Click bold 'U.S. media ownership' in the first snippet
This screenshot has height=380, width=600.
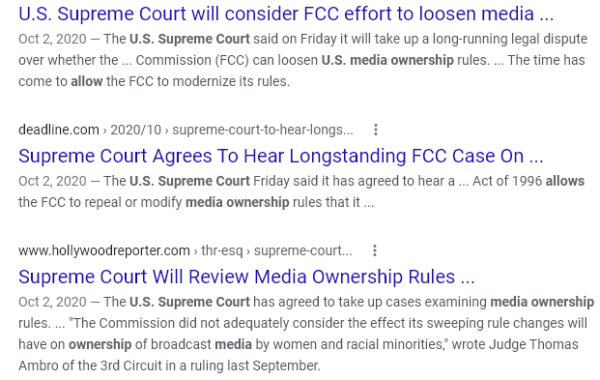[x=387, y=60]
